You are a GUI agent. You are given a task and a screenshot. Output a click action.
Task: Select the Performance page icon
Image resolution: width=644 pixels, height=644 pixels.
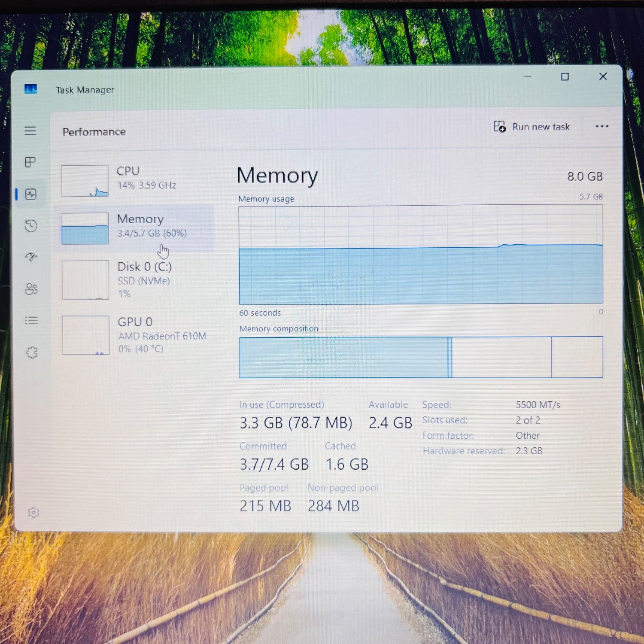pyautogui.click(x=31, y=194)
